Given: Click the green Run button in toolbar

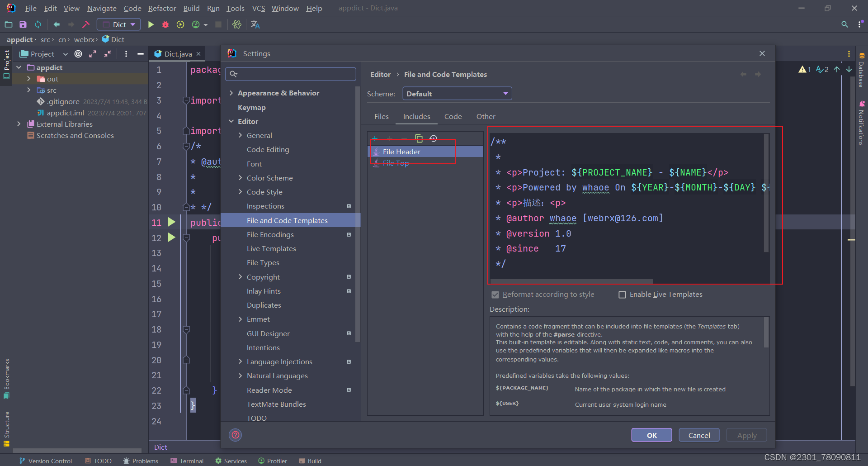Looking at the screenshot, I should [x=151, y=24].
